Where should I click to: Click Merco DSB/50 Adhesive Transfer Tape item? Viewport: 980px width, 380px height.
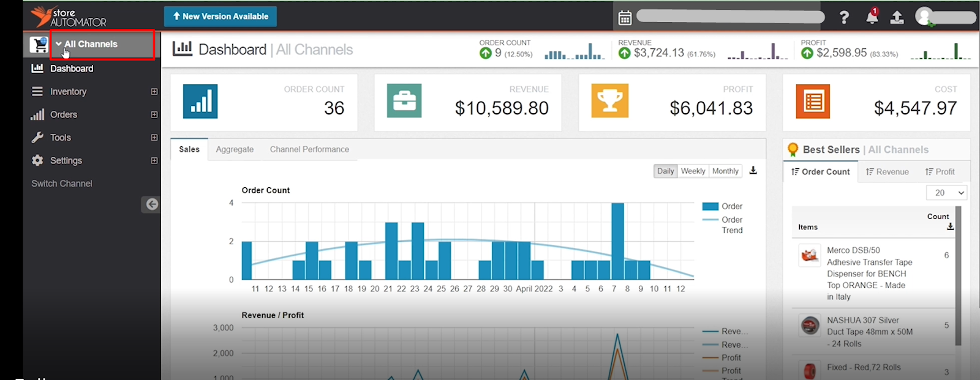[870, 274]
